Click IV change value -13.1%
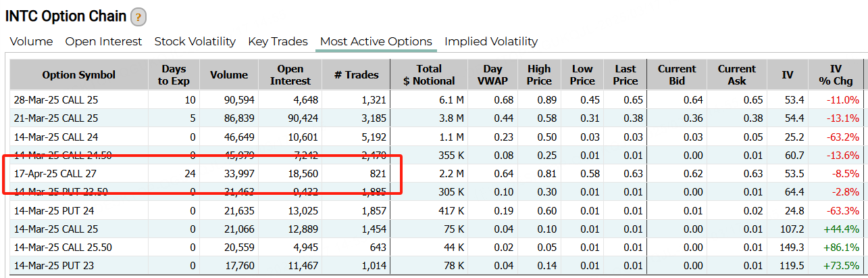 [844, 118]
